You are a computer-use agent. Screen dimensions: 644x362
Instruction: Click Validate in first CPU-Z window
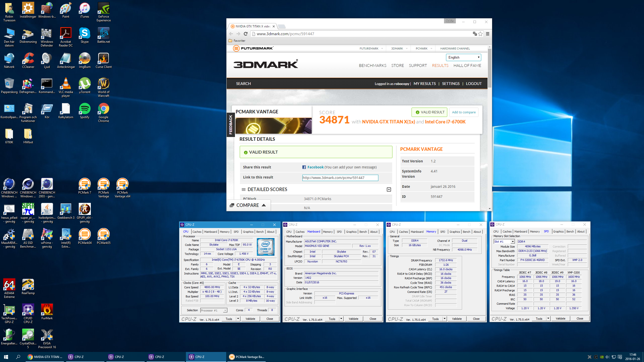pos(250,319)
